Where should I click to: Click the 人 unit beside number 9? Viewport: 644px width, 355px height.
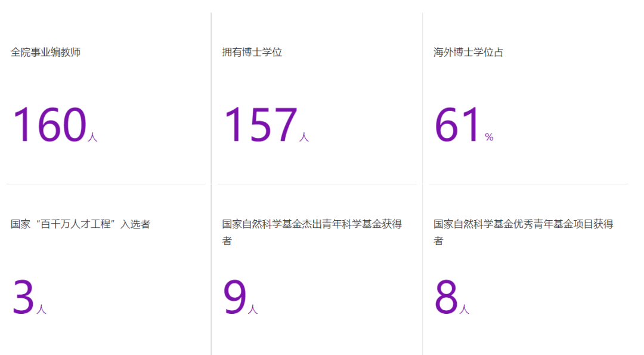coord(253,310)
